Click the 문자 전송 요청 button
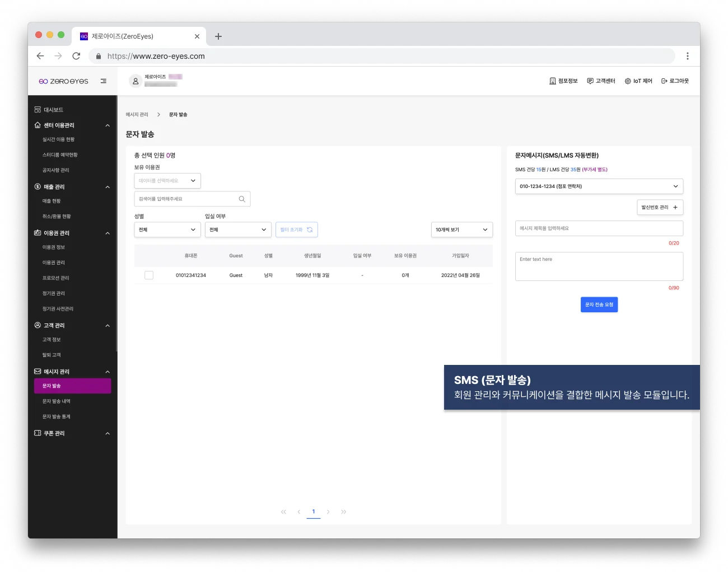The image size is (728, 572). (599, 304)
